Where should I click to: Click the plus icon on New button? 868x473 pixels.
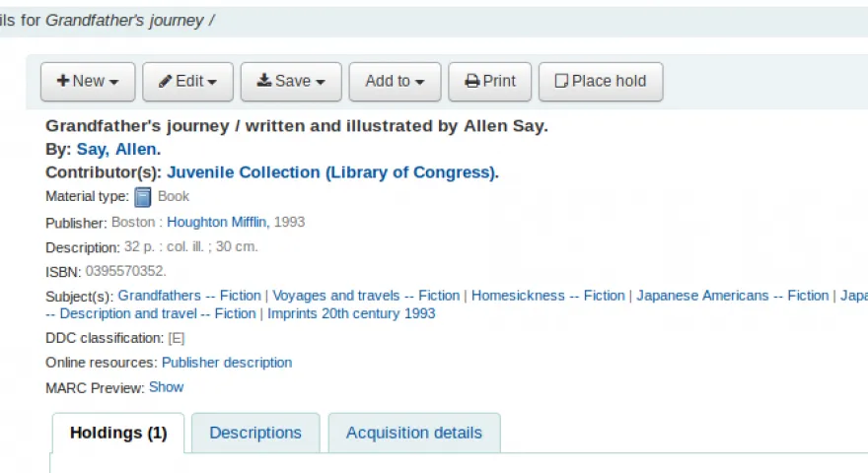pyautogui.click(x=63, y=81)
